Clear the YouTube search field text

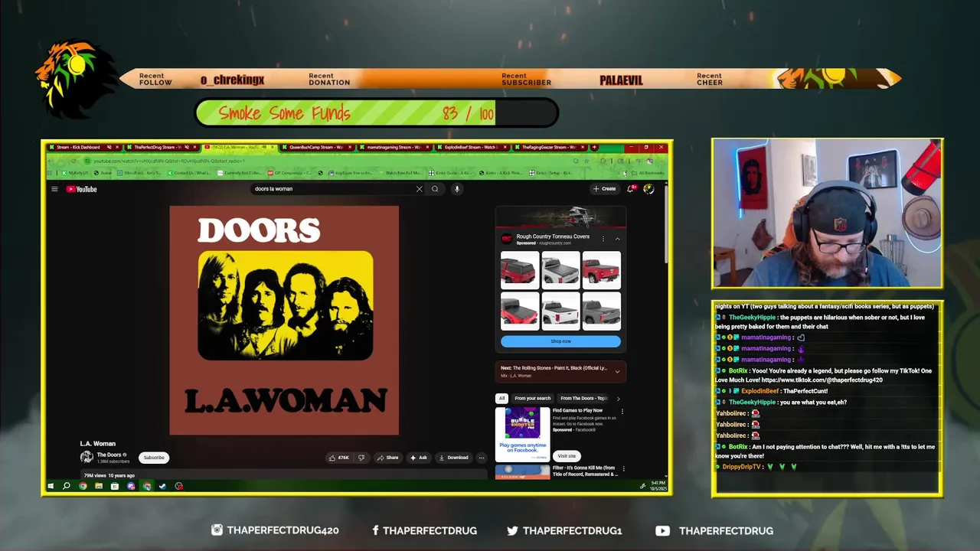point(419,189)
